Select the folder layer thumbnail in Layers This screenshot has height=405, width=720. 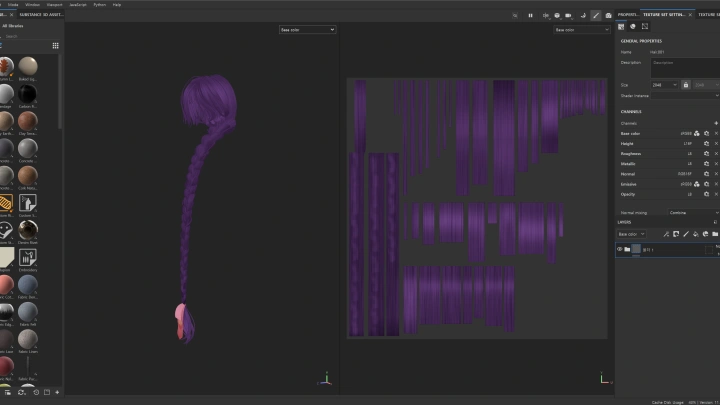[636, 249]
